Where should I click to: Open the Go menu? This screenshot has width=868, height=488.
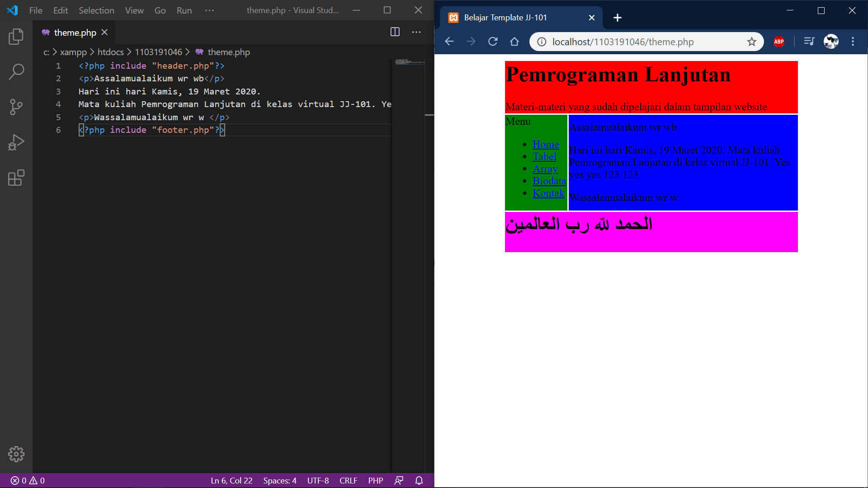(x=160, y=10)
